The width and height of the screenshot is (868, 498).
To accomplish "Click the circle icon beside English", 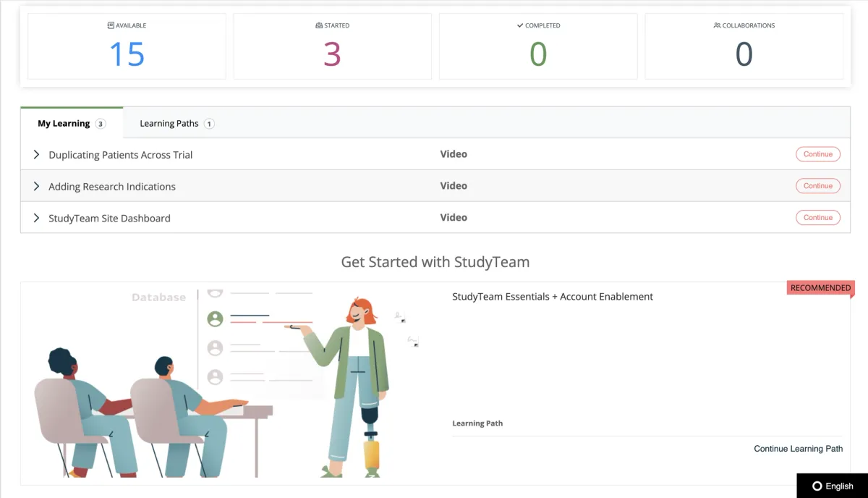I will click(817, 486).
